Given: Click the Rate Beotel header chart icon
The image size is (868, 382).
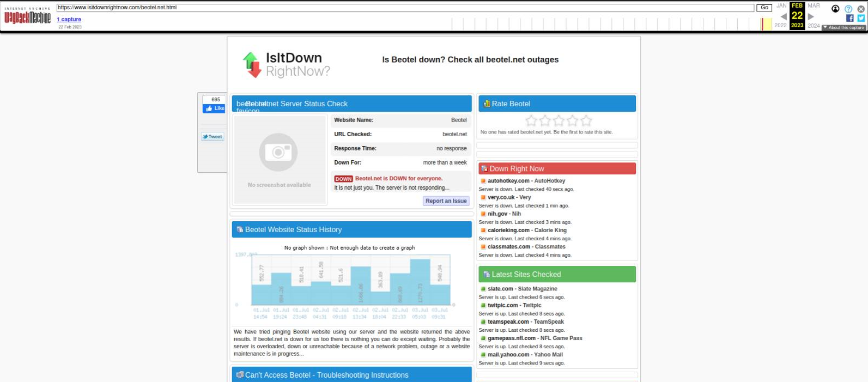Looking at the screenshot, I should pos(487,104).
